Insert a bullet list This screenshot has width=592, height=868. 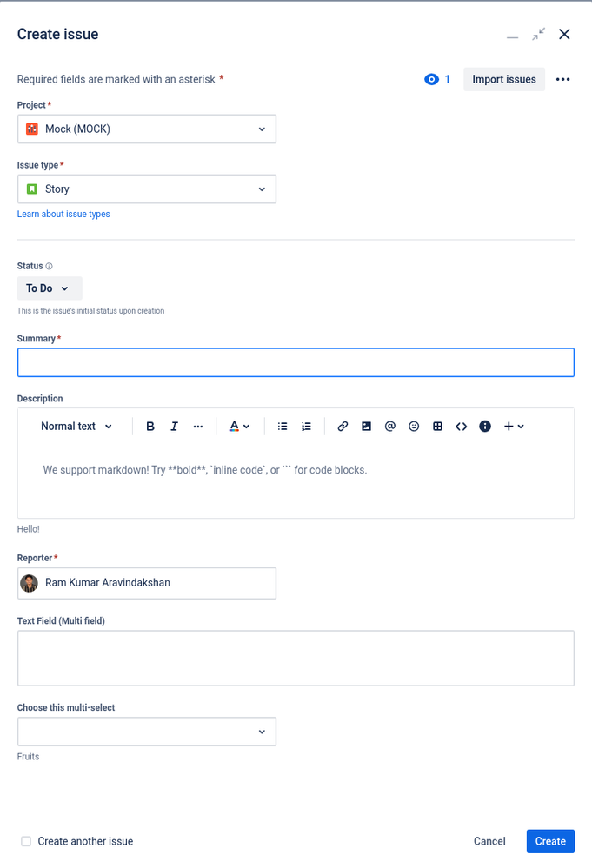283,427
